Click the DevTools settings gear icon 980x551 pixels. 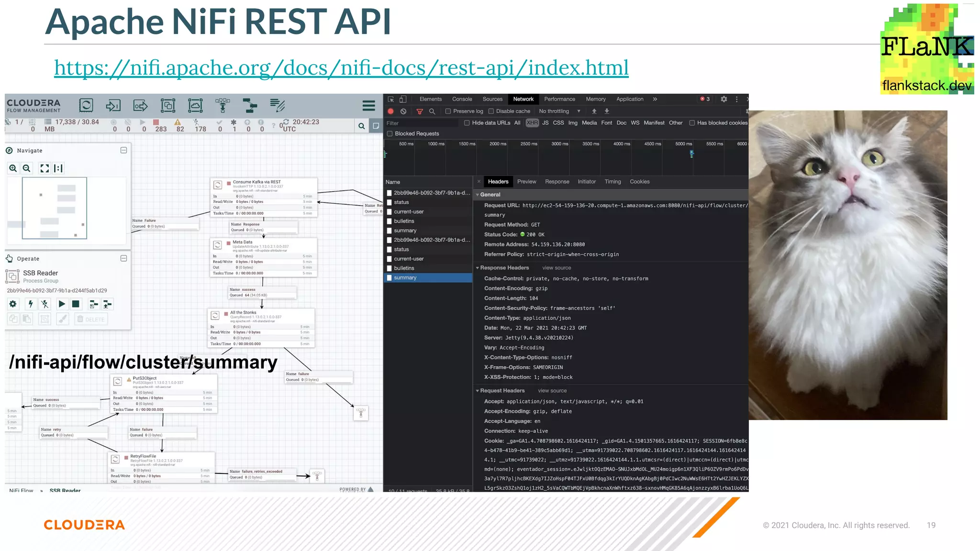(x=724, y=99)
